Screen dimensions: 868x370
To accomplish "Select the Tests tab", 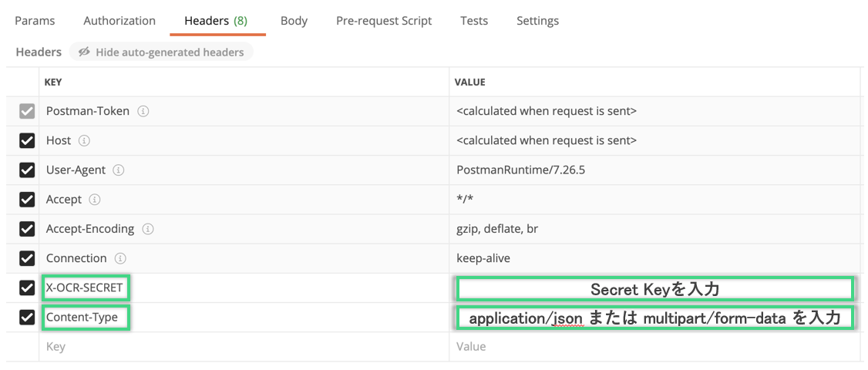I will 474,21.
